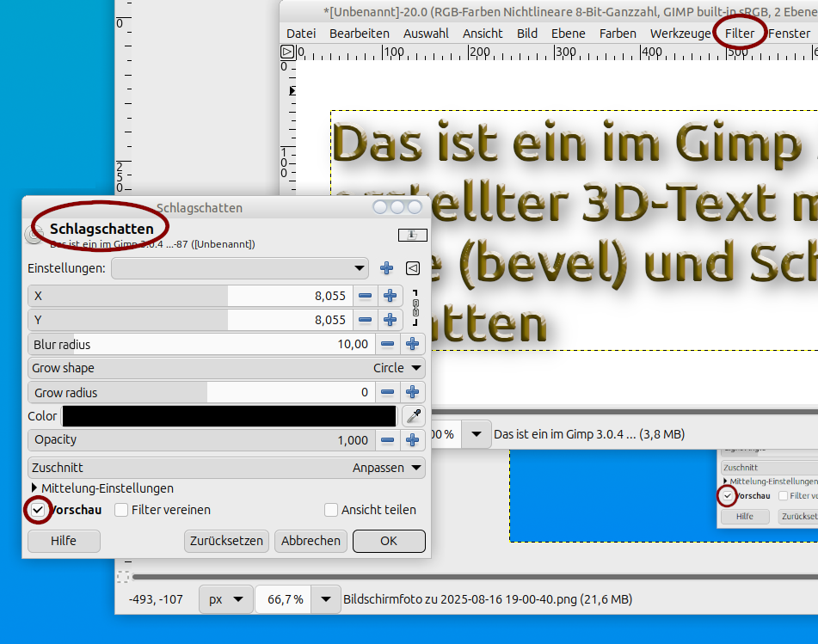
Task: Decrease the Blur radius value
Action: (388, 344)
